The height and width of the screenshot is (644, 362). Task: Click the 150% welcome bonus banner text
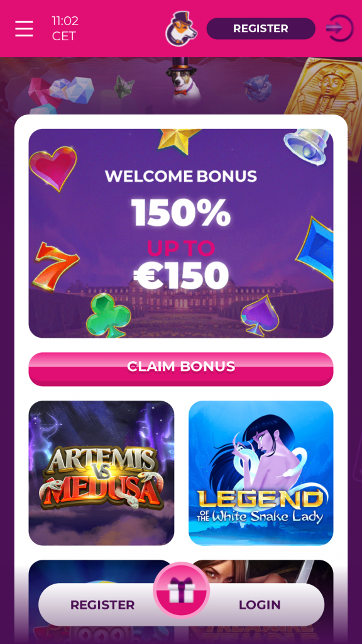tap(181, 213)
